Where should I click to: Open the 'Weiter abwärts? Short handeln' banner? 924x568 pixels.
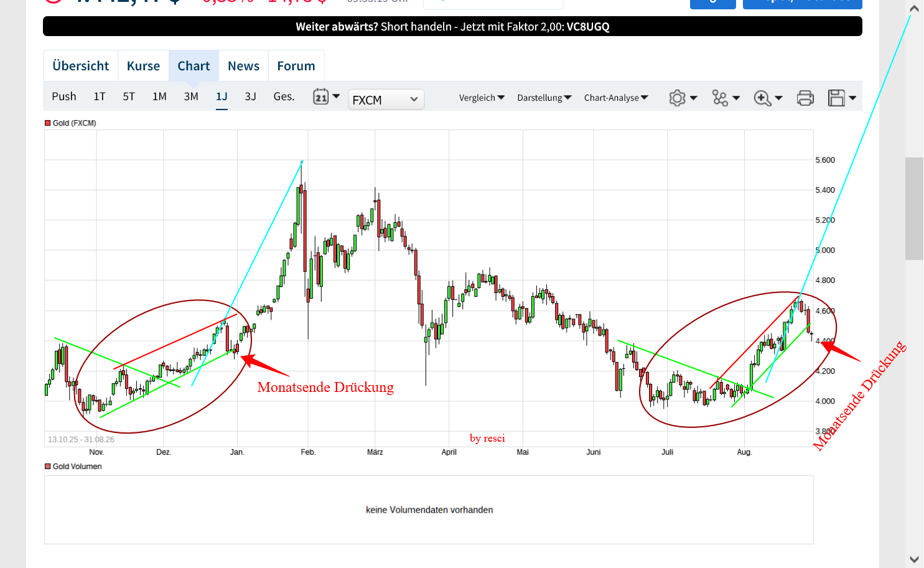(452, 27)
